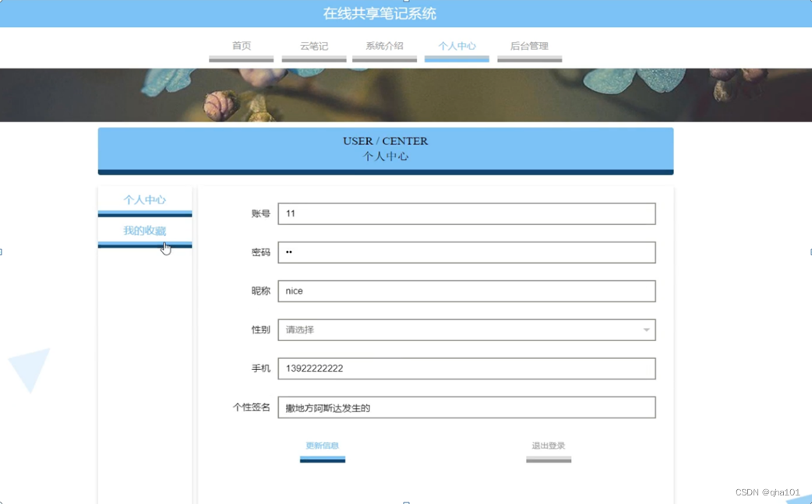Open 我的收藏 from the sidebar
Screen dimensions: 812x504
[144, 231]
